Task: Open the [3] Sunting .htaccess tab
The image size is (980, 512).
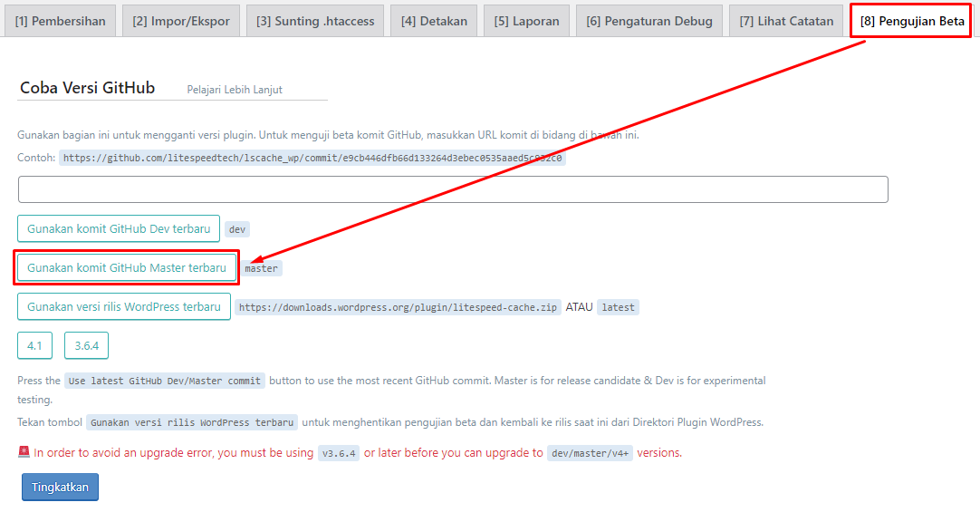Action: coord(315,21)
